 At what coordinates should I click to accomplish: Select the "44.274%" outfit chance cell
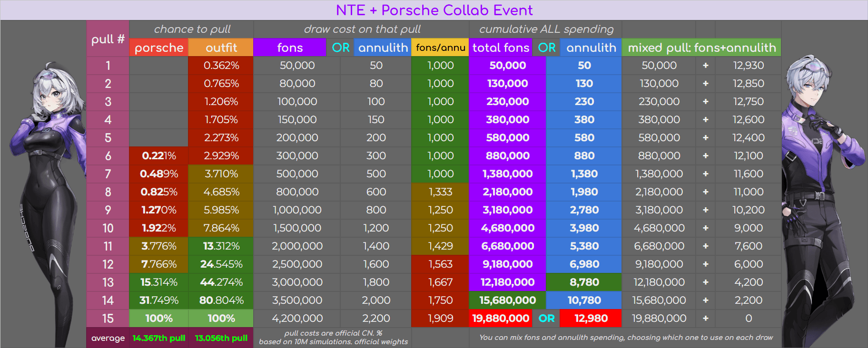(221, 282)
